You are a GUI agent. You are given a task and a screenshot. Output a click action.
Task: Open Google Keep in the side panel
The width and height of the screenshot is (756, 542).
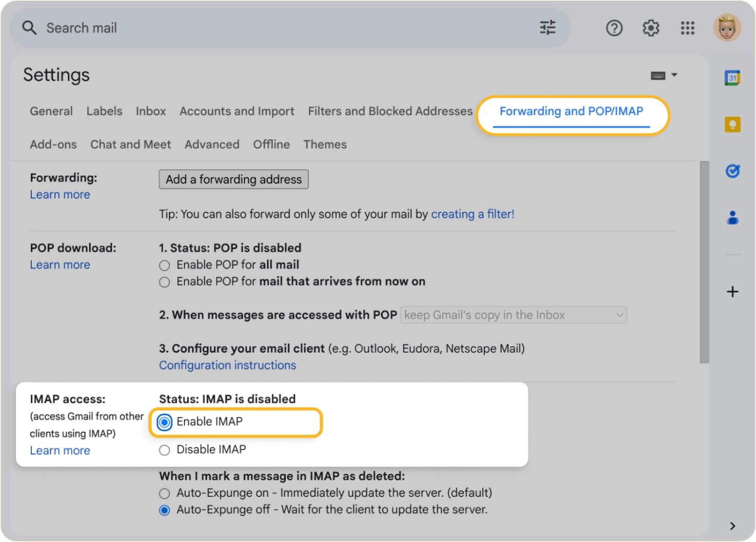coord(733,124)
